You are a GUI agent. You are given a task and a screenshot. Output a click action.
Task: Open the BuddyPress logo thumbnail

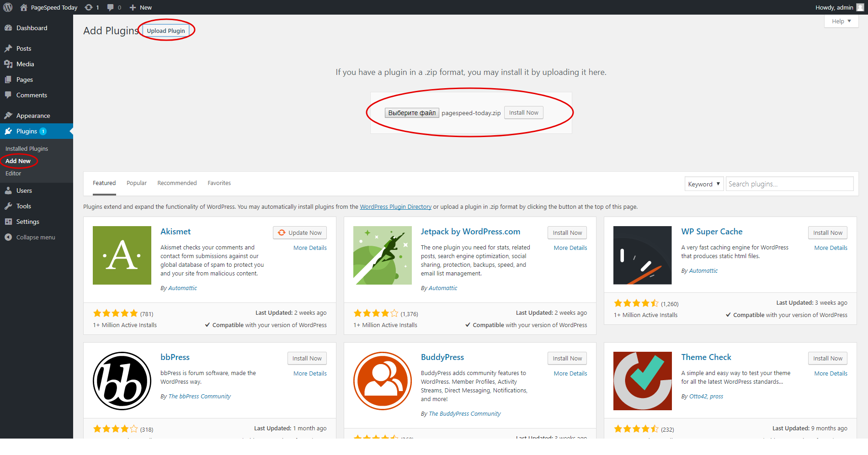pyautogui.click(x=383, y=381)
